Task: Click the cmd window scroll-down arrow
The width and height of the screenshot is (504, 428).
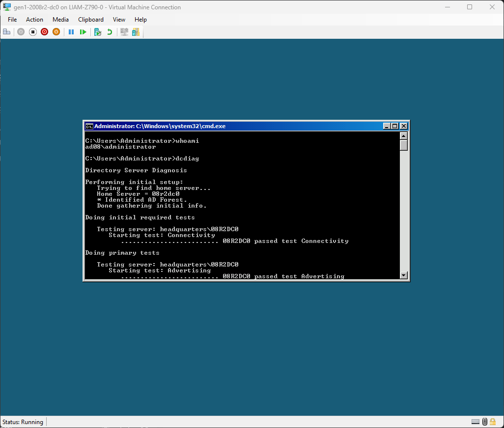Action: click(404, 275)
